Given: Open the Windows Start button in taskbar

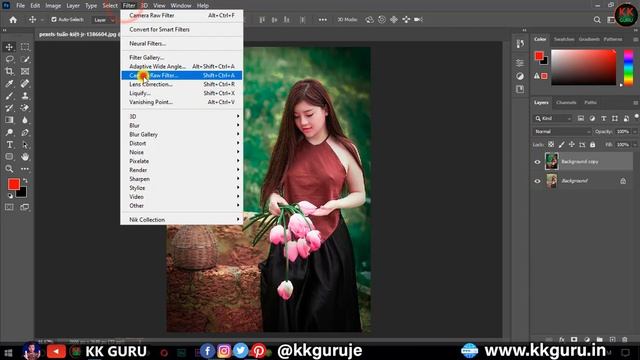Looking at the screenshot, I should [x=8, y=352].
